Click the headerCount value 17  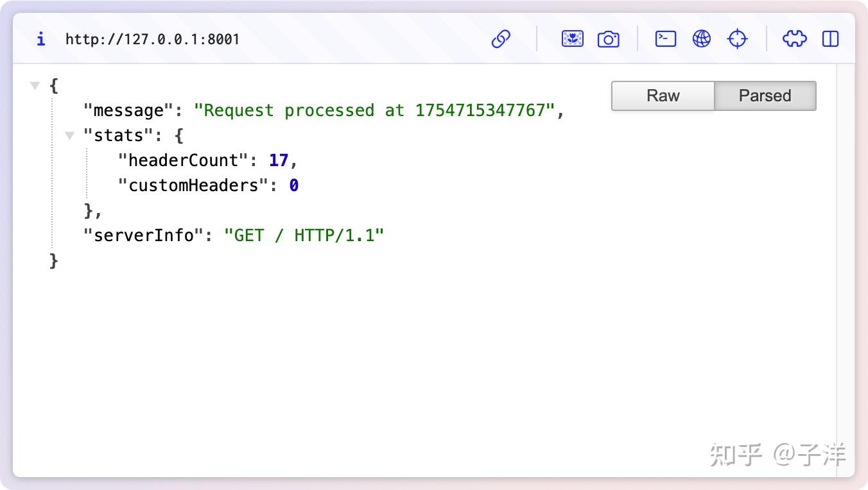coord(279,160)
